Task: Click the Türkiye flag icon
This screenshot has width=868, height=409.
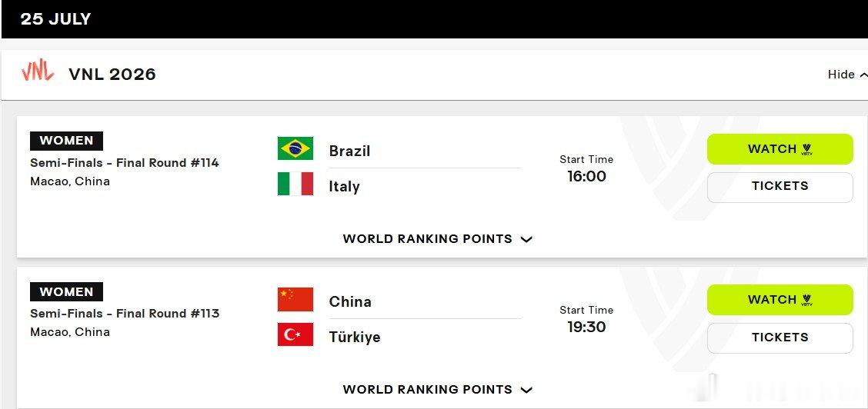Action: (295, 334)
